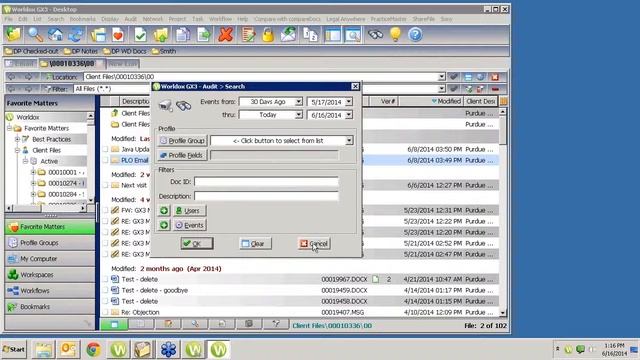Click the file list vertical scrollbar
The height and width of the screenshot is (360, 640).
coord(503,212)
